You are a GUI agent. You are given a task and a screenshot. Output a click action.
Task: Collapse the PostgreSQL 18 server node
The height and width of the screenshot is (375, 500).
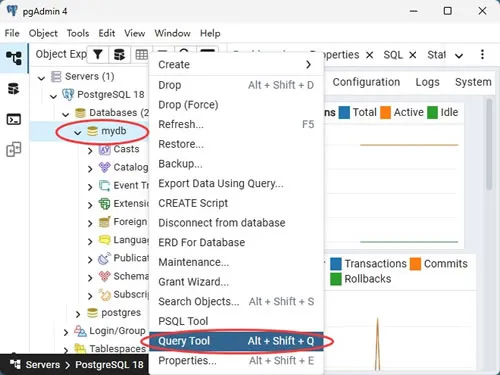tap(53, 97)
